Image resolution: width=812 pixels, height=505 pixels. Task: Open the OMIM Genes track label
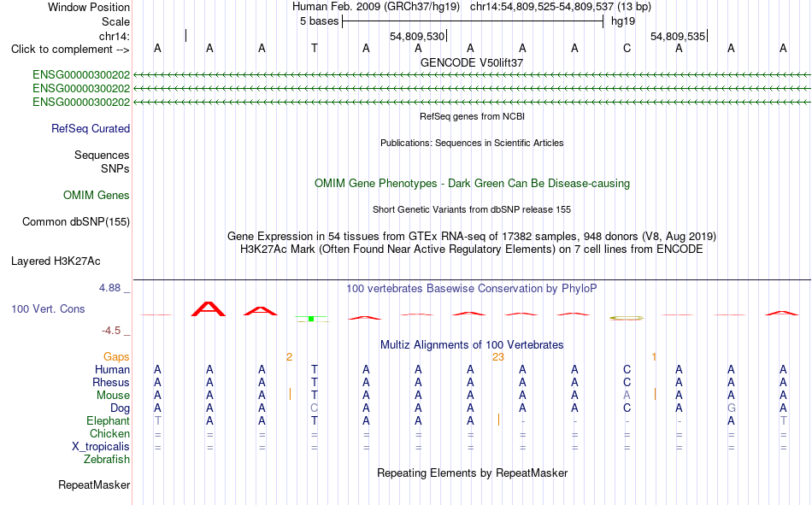tap(97, 196)
